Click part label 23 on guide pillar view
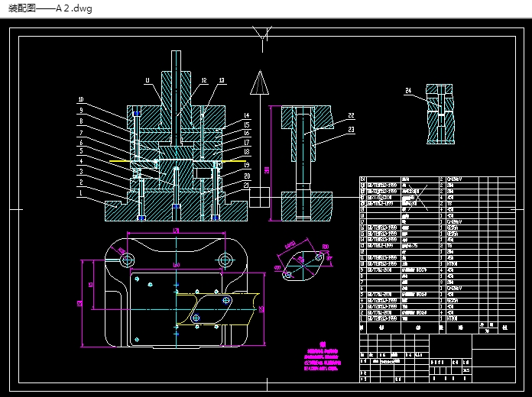 pyautogui.click(x=351, y=130)
